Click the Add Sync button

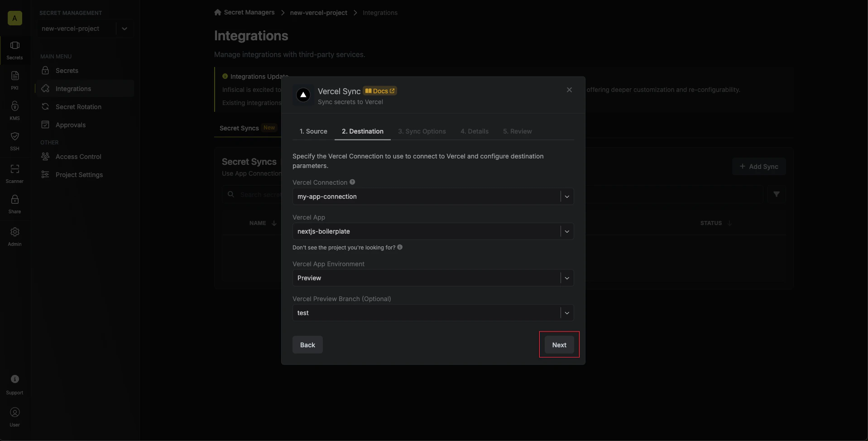[x=759, y=167]
